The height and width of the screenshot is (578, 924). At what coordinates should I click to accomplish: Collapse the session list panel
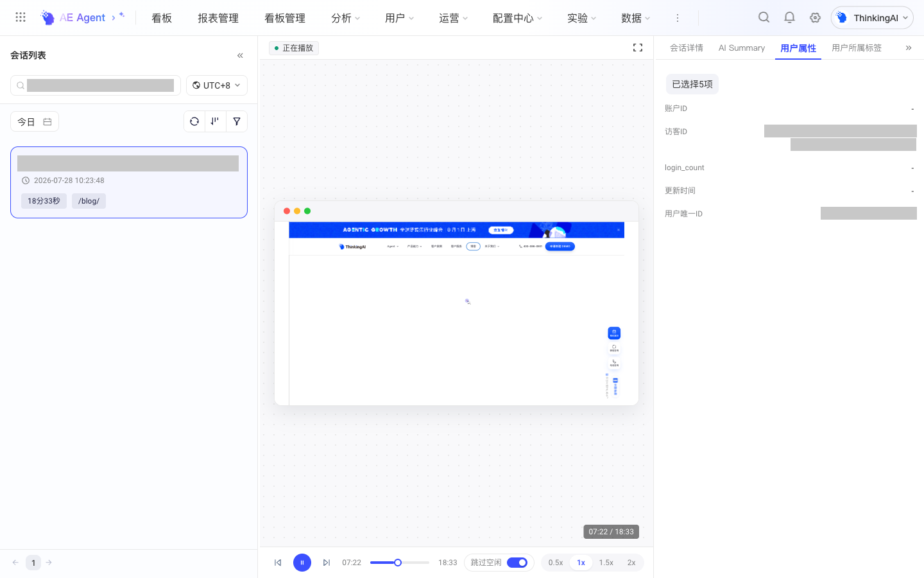point(240,55)
